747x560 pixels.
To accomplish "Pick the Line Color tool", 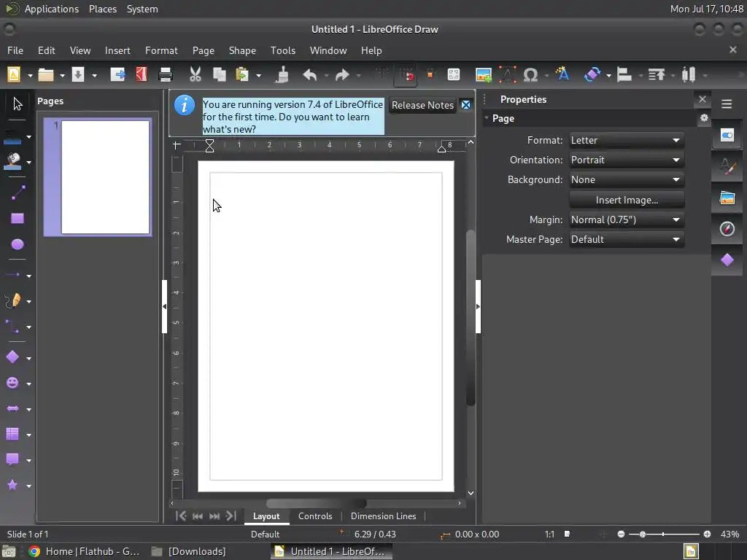I will click(x=12, y=137).
